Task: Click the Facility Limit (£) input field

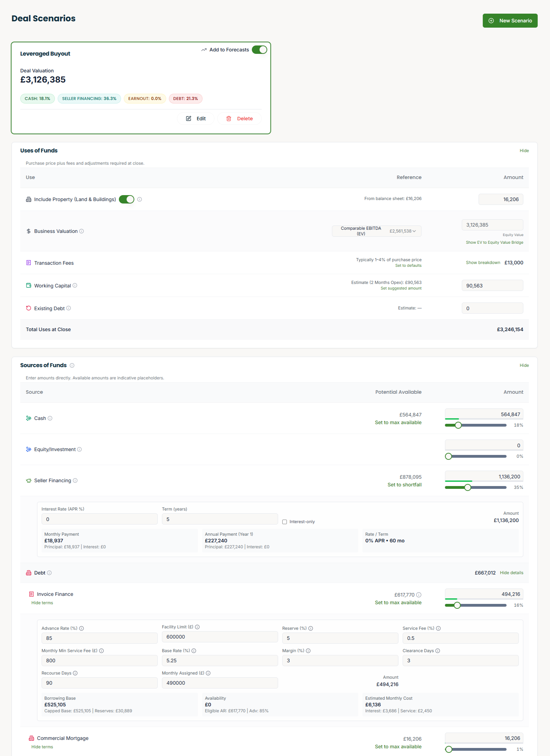Action: point(220,637)
